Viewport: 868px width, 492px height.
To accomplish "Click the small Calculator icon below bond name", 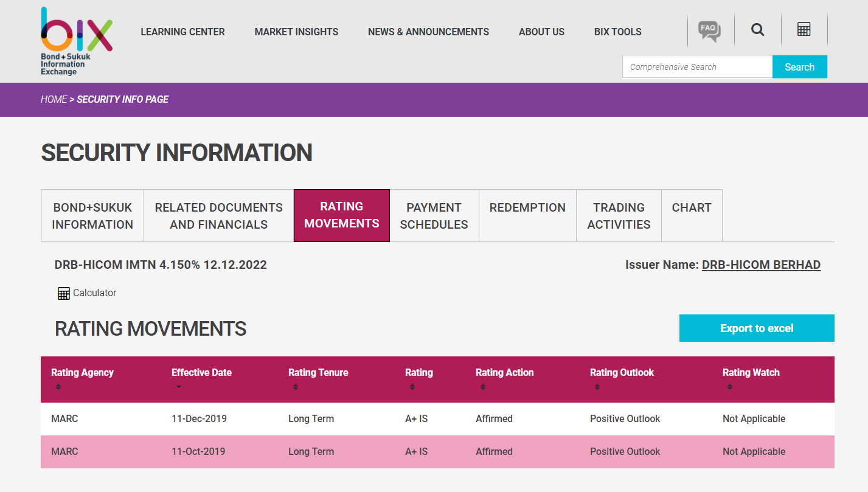I will pyautogui.click(x=64, y=293).
